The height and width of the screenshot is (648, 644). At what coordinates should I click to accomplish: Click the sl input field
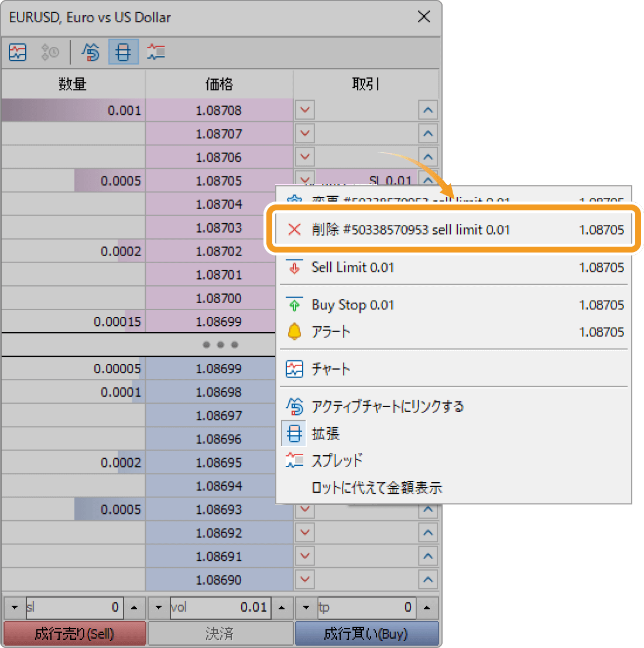75,608
